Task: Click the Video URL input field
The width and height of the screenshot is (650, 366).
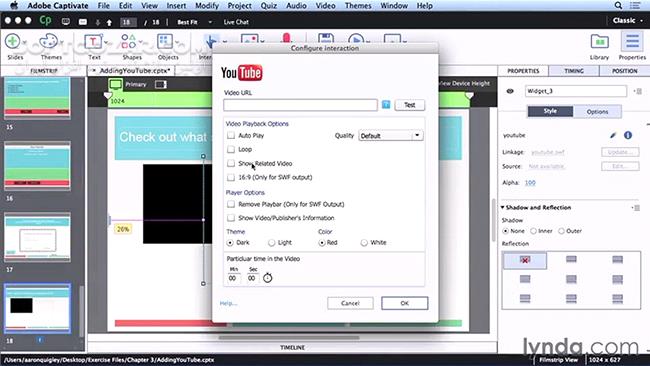Action: pyautogui.click(x=301, y=105)
